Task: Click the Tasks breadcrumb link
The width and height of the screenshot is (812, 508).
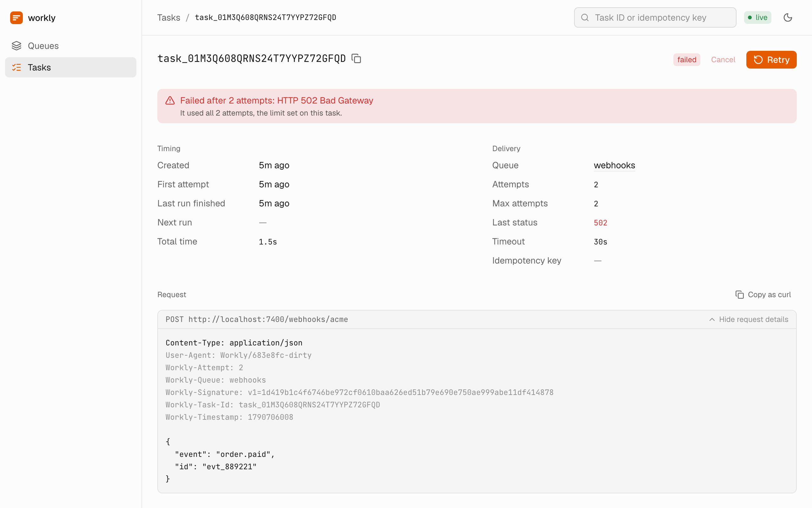Action: click(x=169, y=17)
